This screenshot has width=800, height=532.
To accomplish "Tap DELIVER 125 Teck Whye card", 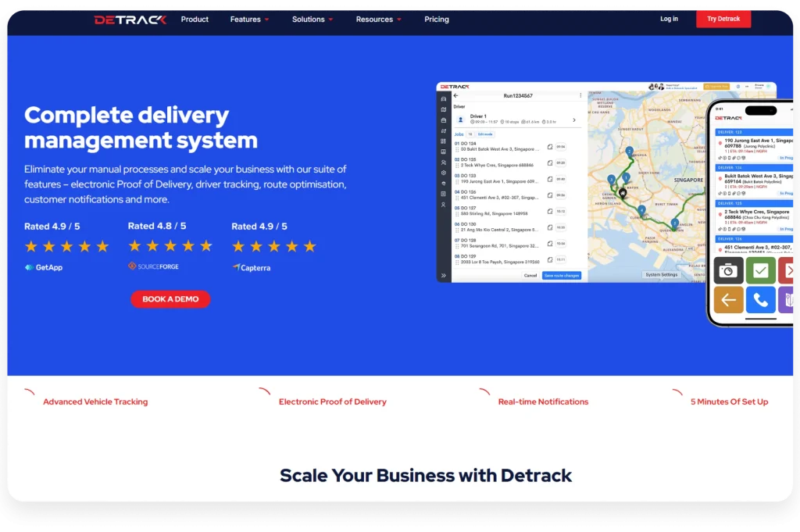I will click(754, 216).
